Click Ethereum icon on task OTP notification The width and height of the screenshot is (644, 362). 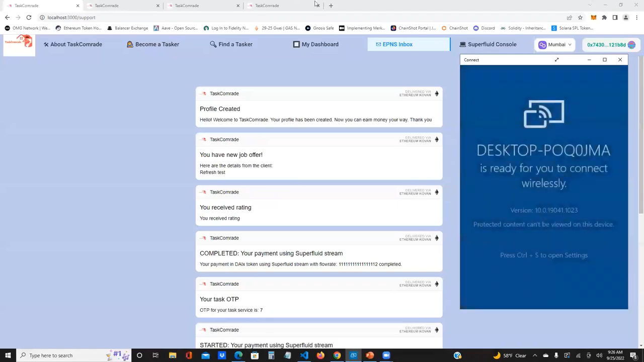[437, 284]
